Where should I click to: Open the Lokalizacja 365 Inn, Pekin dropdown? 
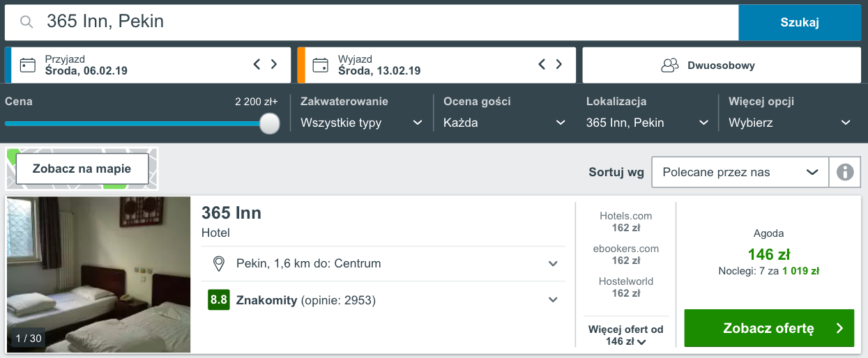point(647,123)
